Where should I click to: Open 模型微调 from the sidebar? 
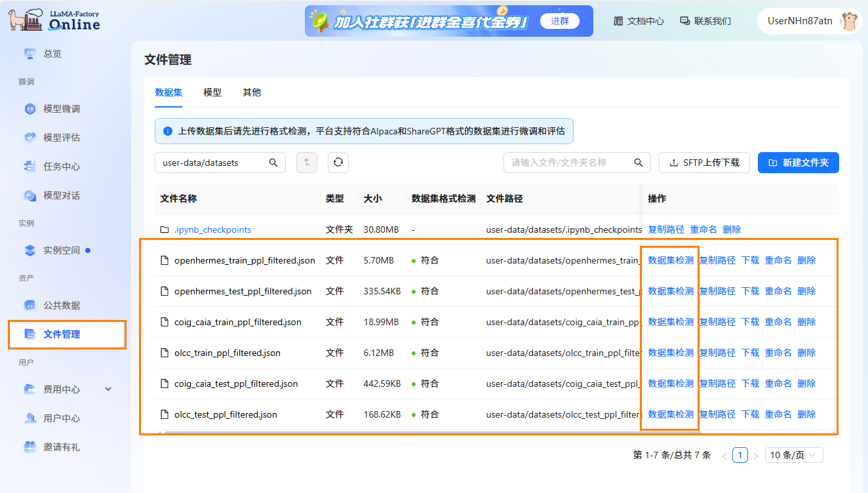(x=62, y=109)
